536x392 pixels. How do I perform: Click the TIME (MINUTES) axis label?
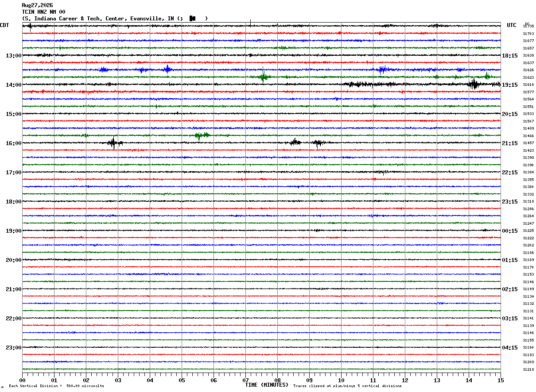pos(267,385)
